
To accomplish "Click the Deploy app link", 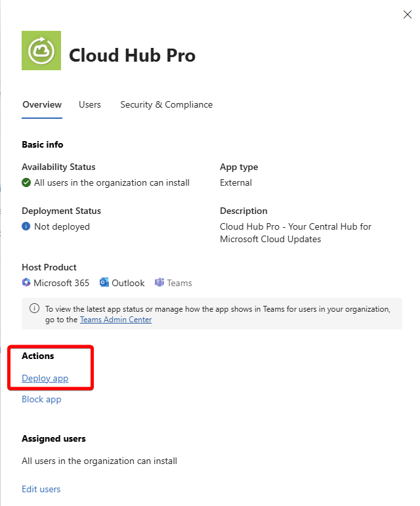I will tap(45, 378).
